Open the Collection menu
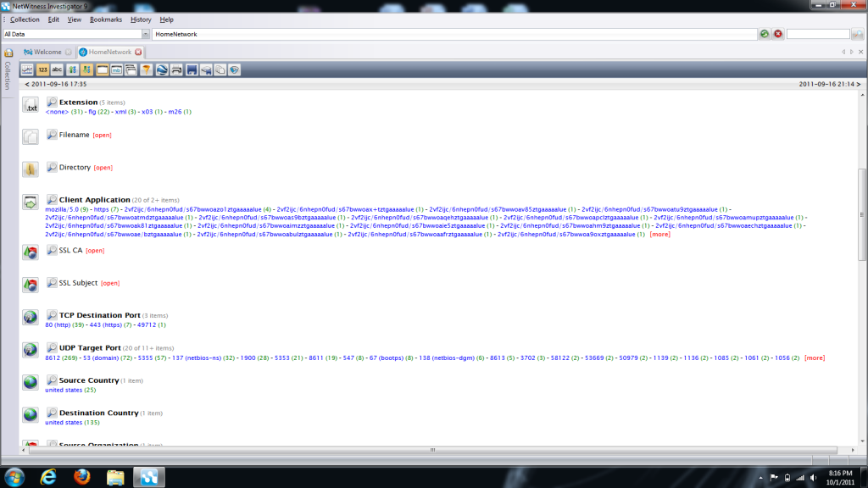 pyautogui.click(x=23, y=19)
